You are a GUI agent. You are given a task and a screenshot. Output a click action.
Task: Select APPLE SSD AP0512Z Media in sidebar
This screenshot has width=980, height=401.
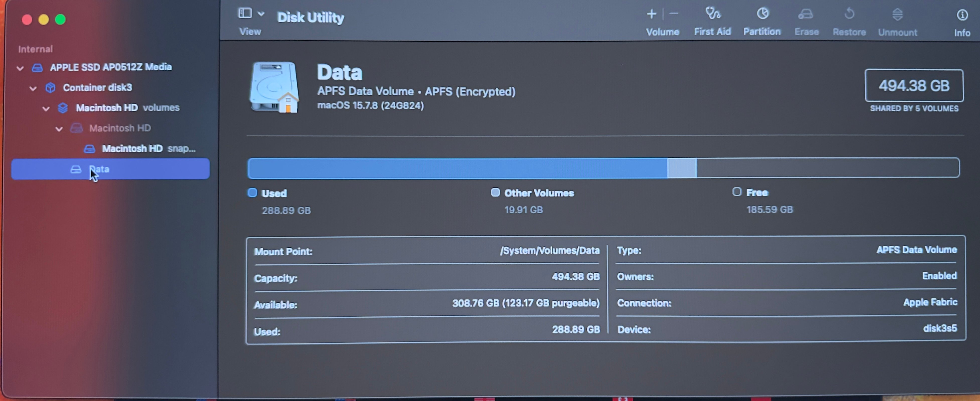[x=111, y=67]
